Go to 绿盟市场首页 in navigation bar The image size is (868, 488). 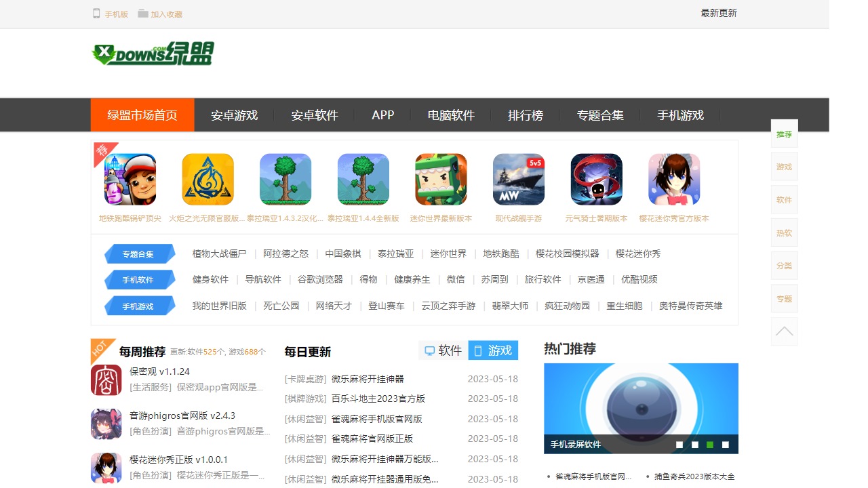[x=142, y=115]
